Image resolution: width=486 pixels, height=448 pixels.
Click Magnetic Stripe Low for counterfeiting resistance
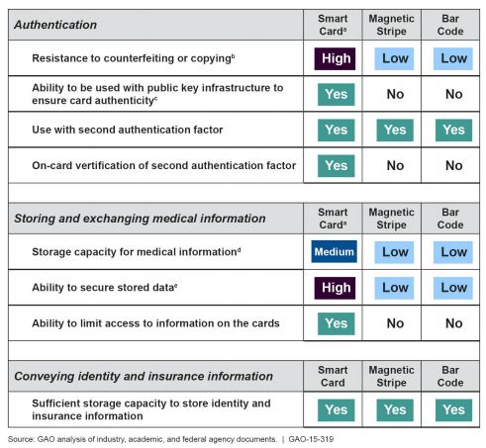(394, 58)
